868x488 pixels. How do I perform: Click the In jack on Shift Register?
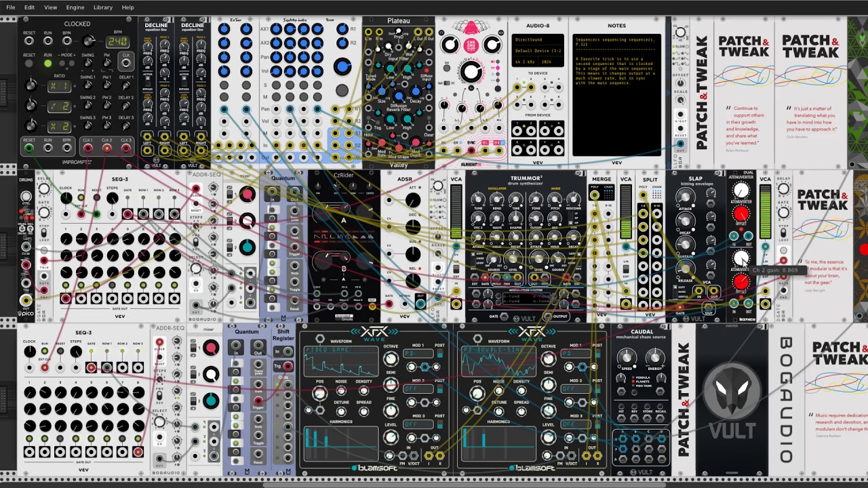tap(287, 351)
